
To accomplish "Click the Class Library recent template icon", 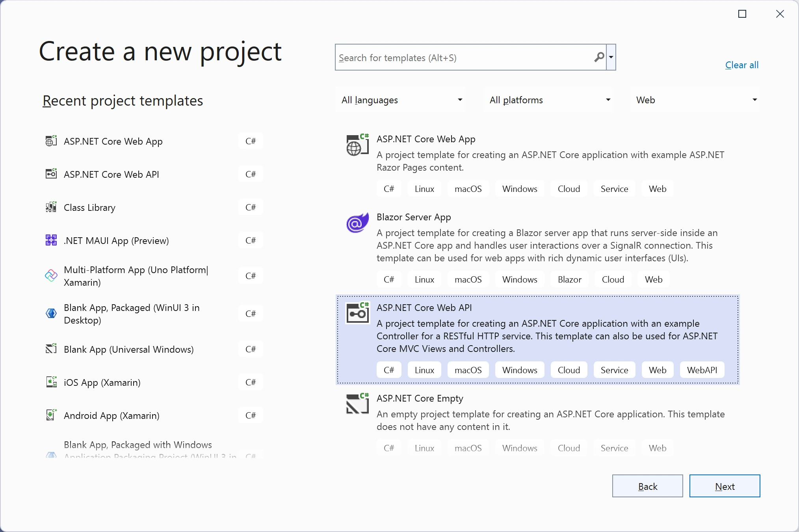I will pyautogui.click(x=51, y=207).
